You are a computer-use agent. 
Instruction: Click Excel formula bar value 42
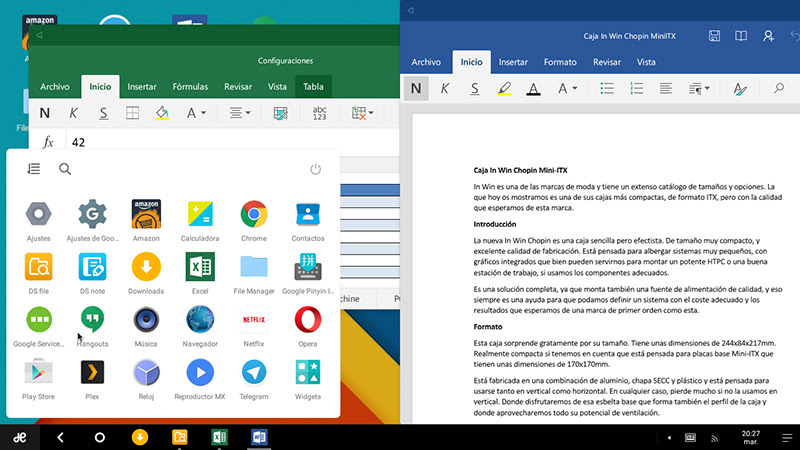(79, 142)
